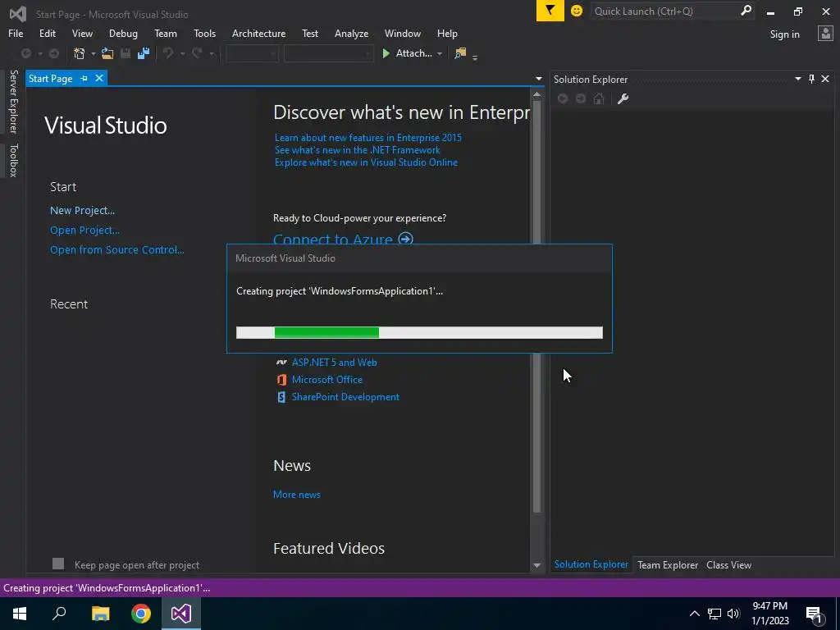Open the File menu
Viewport: 840px width, 630px height.
[16, 33]
